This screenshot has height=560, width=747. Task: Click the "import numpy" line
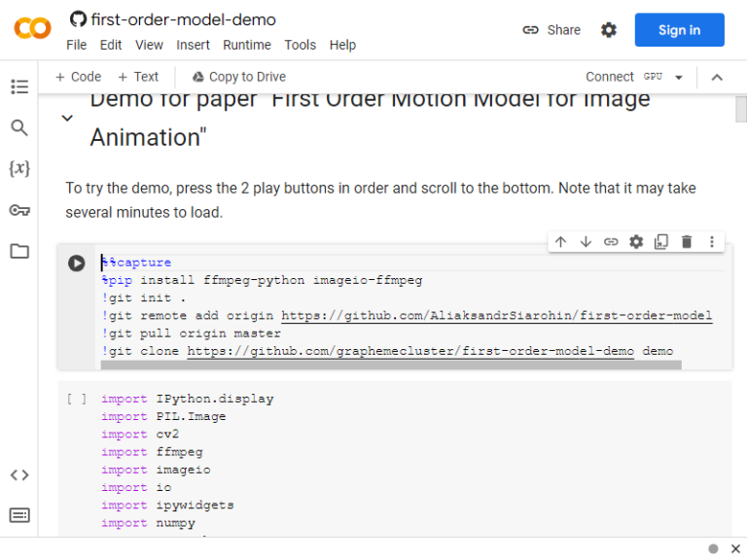(148, 523)
